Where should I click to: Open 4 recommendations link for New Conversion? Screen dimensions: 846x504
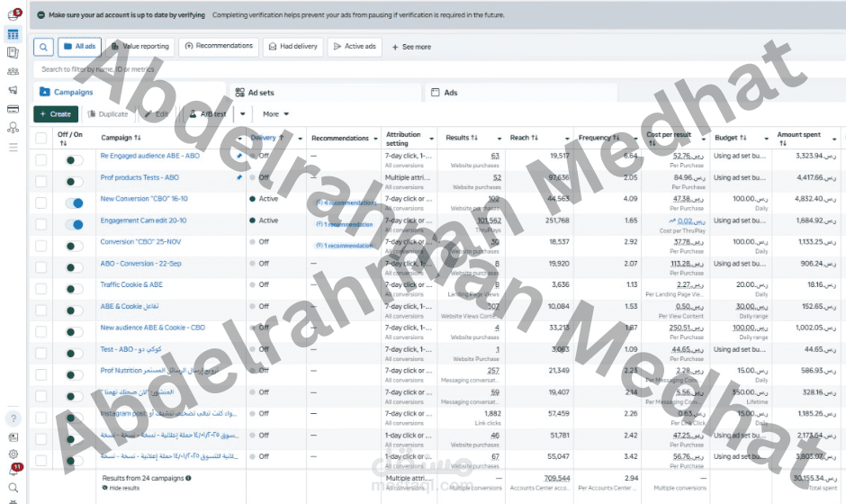point(346,202)
